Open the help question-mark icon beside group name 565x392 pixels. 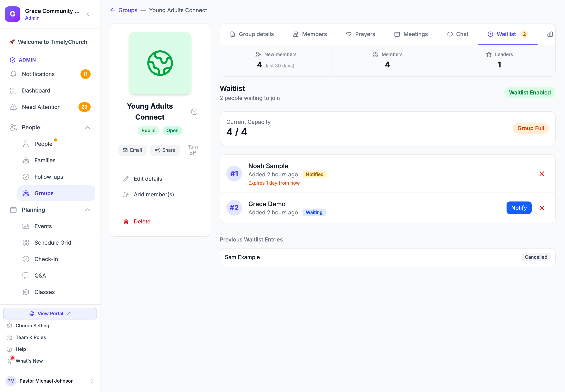click(x=194, y=112)
